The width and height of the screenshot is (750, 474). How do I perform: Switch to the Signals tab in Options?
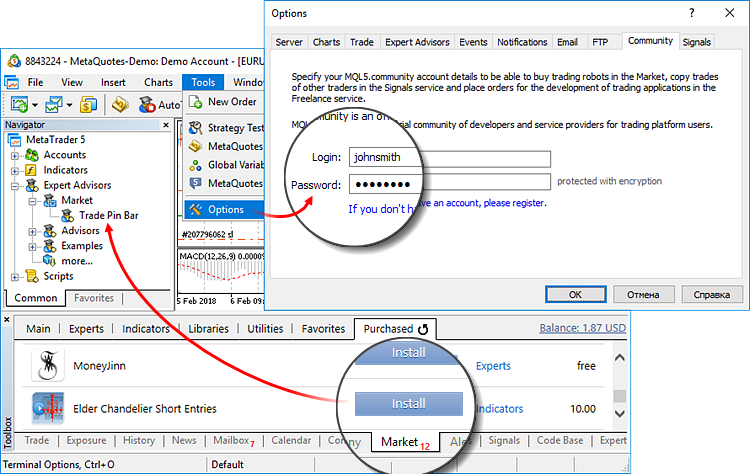[x=696, y=42]
